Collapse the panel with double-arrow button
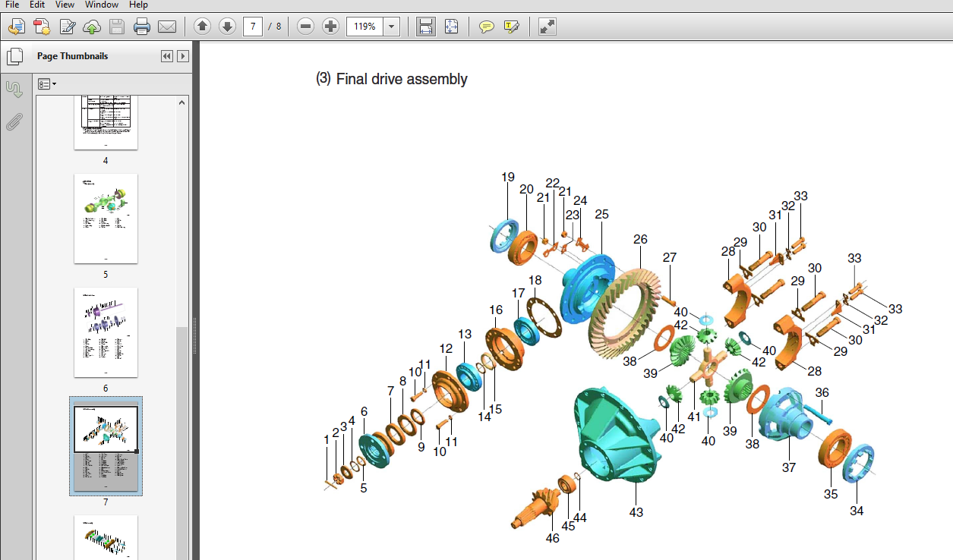The width and height of the screenshot is (953, 560). pyautogui.click(x=167, y=56)
